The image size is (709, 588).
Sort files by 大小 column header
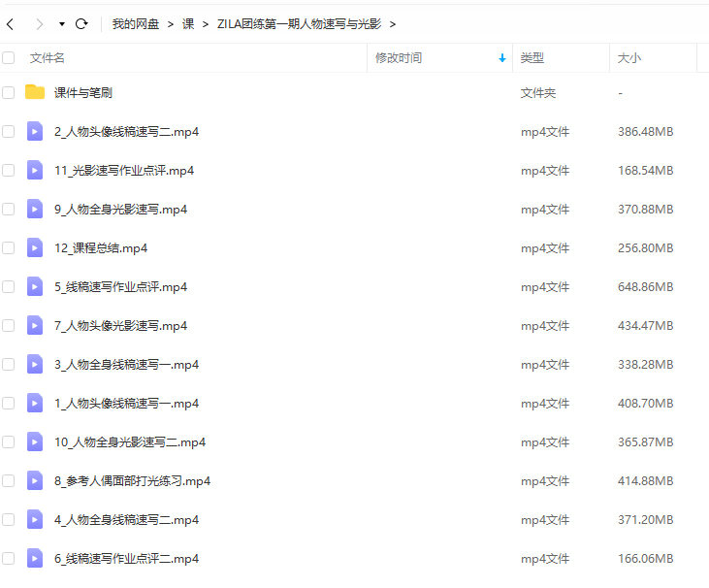pyautogui.click(x=629, y=58)
